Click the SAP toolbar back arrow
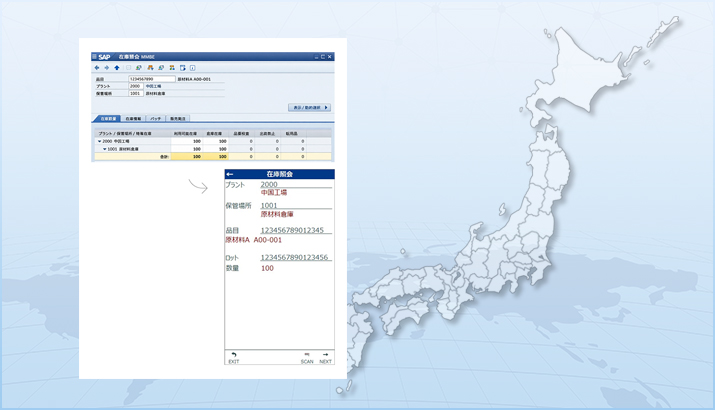 pyautogui.click(x=96, y=68)
